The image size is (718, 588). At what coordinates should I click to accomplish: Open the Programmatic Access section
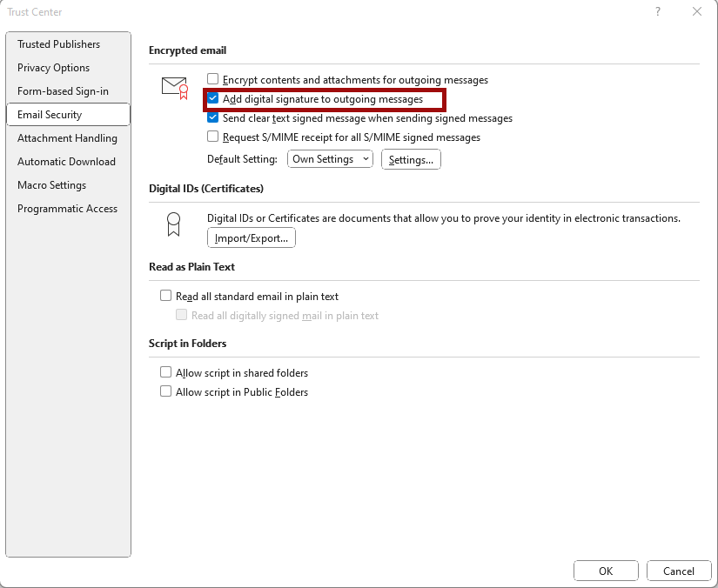[x=67, y=209]
